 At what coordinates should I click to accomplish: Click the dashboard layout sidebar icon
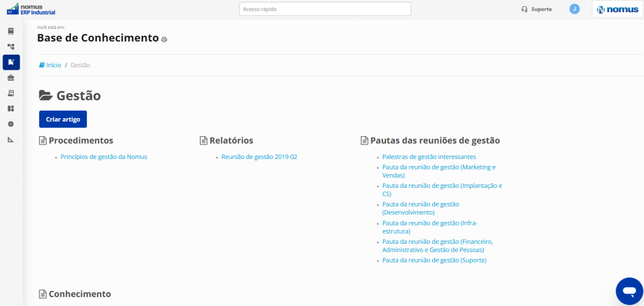[x=11, y=109]
